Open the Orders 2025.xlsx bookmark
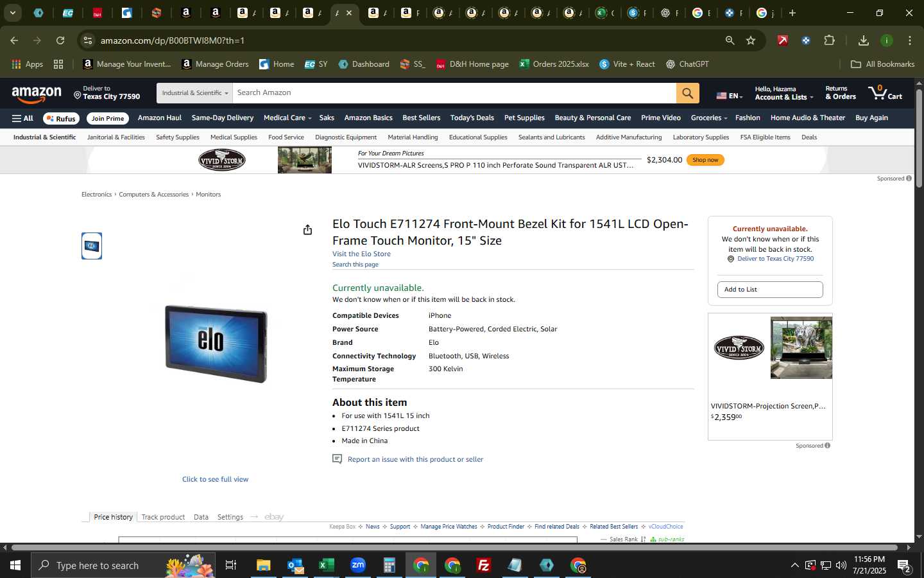924x578 pixels. point(554,64)
